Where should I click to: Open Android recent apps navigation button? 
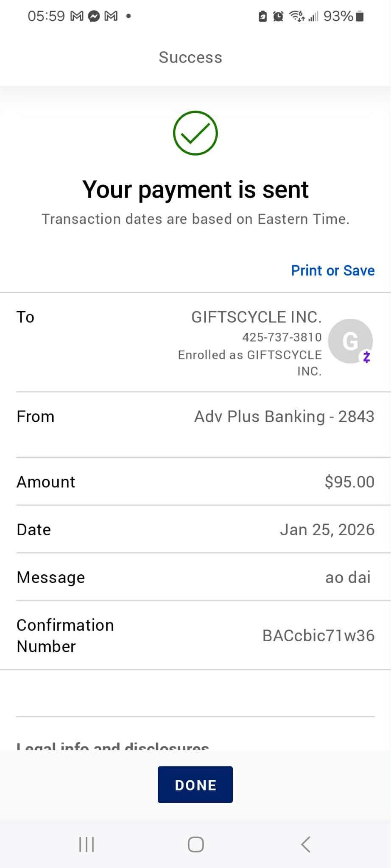87,844
